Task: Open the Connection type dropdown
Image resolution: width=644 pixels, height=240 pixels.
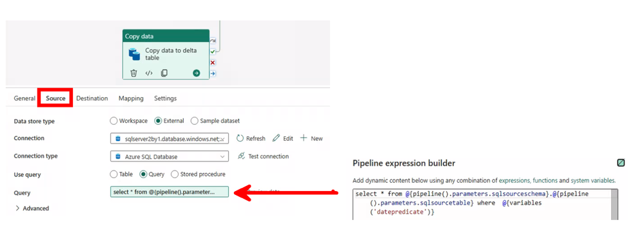Action: (x=169, y=157)
